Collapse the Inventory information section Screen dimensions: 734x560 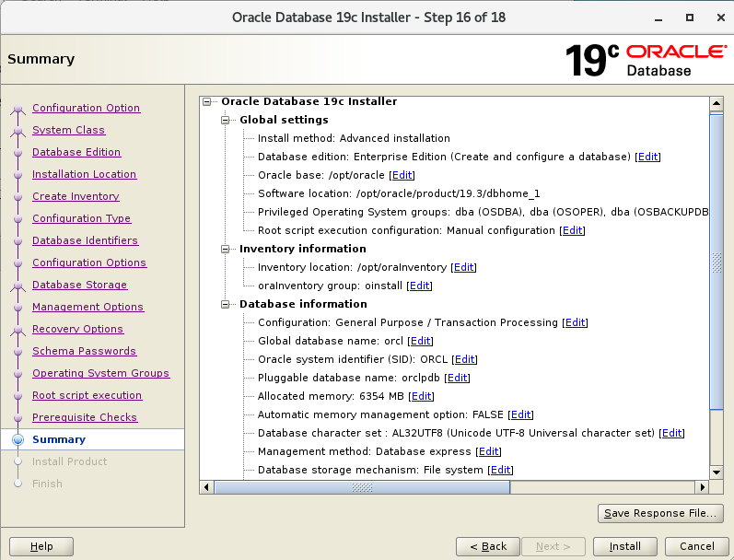pos(225,249)
